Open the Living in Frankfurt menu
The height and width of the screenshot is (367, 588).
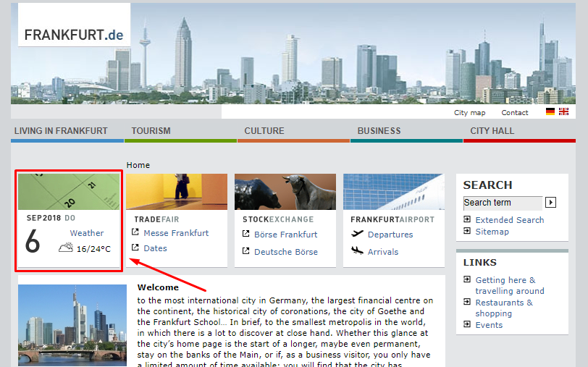click(61, 131)
